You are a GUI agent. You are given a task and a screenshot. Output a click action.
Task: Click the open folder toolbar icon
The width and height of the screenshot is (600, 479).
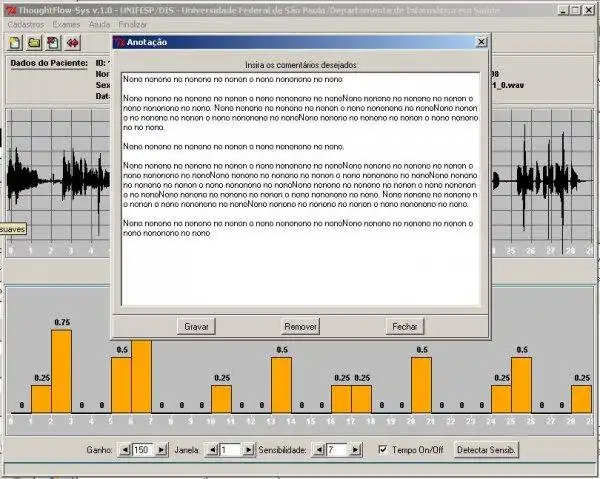34,42
